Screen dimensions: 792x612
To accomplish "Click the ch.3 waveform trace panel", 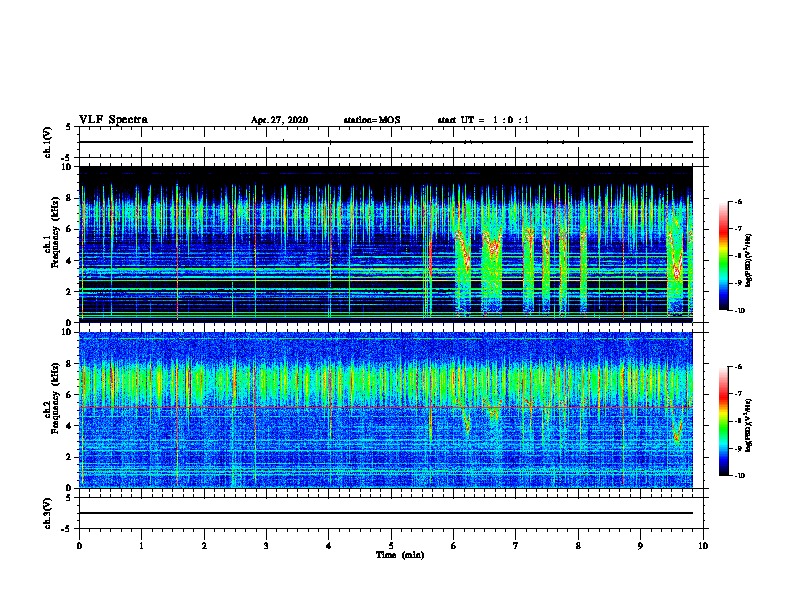I will point(391,513).
